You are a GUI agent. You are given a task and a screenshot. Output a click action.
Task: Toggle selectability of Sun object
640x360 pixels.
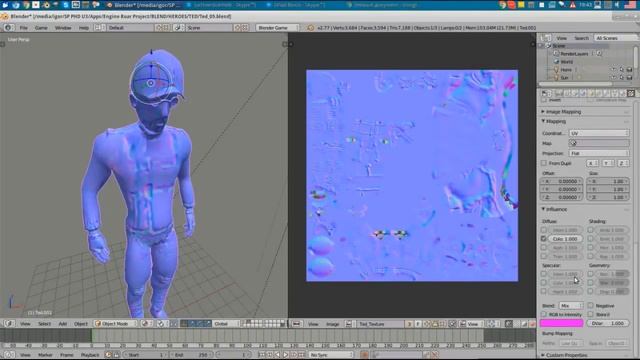coord(622,78)
